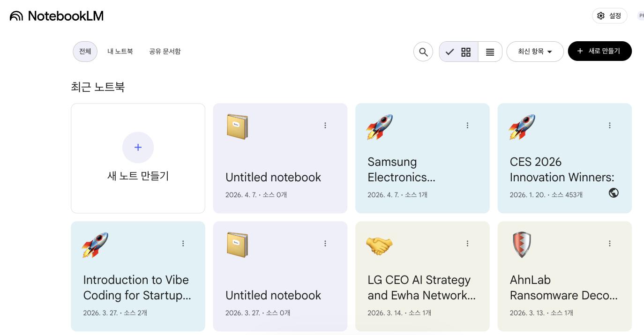Select the 전체 filter button
This screenshot has width=644, height=335.
click(85, 51)
